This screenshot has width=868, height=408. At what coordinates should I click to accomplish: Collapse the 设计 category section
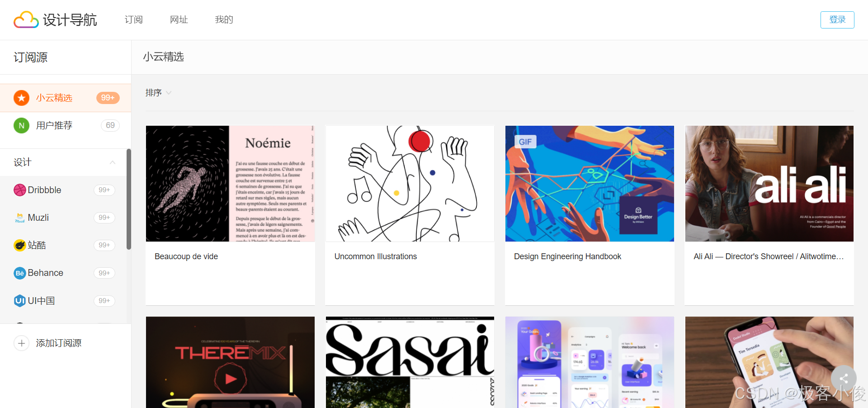(x=113, y=162)
